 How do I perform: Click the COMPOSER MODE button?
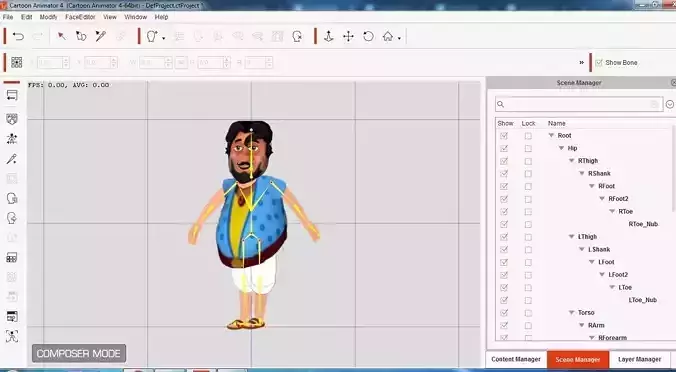(79, 353)
